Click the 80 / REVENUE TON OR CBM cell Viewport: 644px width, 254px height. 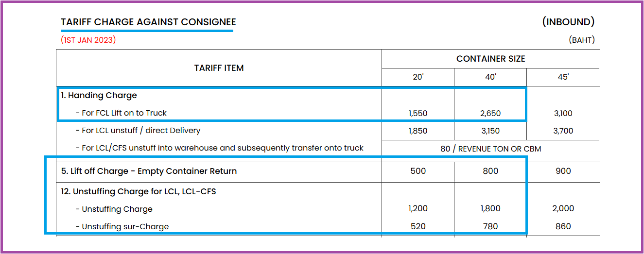point(491,149)
